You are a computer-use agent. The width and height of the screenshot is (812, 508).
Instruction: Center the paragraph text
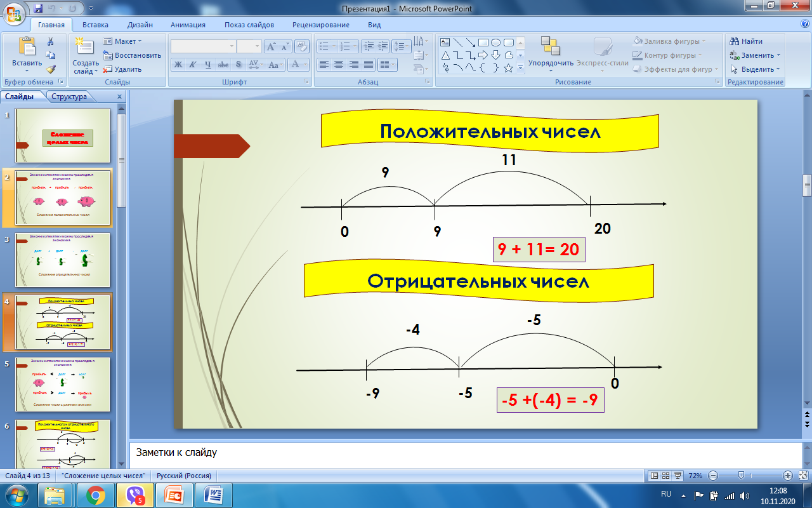[339, 65]
